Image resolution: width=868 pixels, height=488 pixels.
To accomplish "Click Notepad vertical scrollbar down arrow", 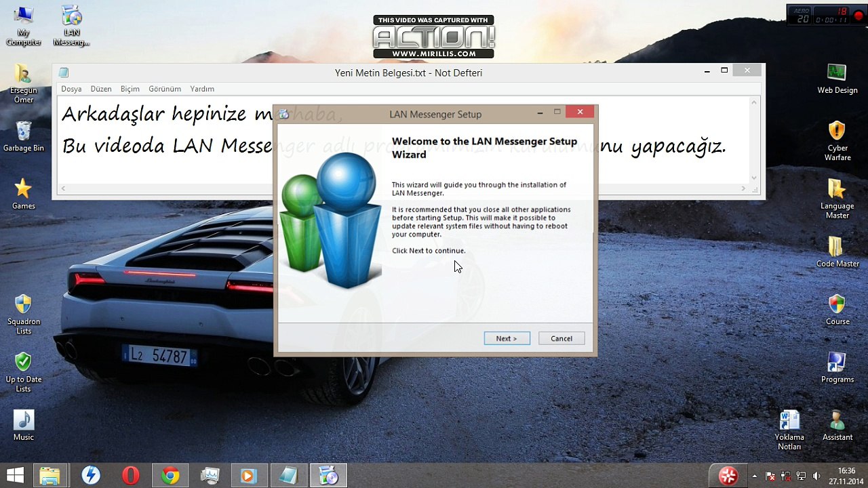I will [754, 178].
